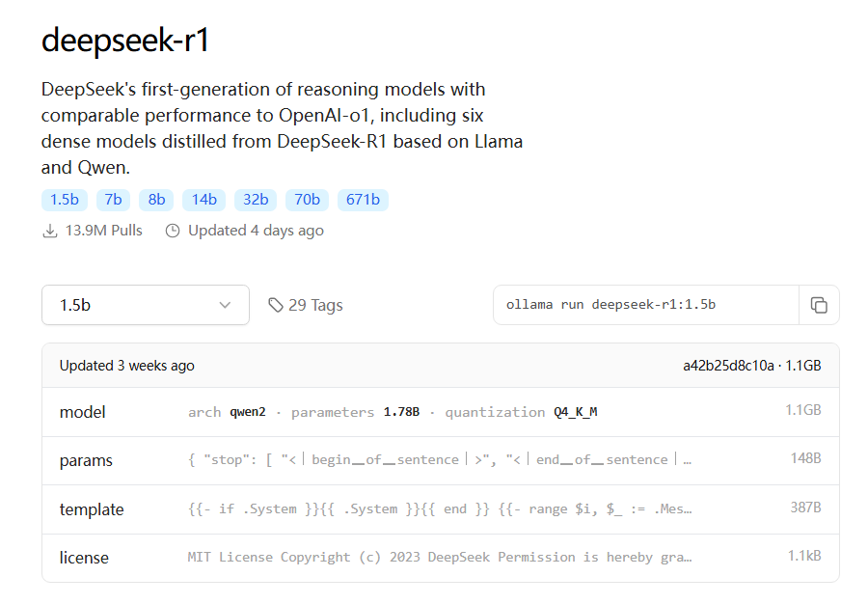View the params file row
The height and width of the screenshot is (604, 868).
[x=440, y=460]
